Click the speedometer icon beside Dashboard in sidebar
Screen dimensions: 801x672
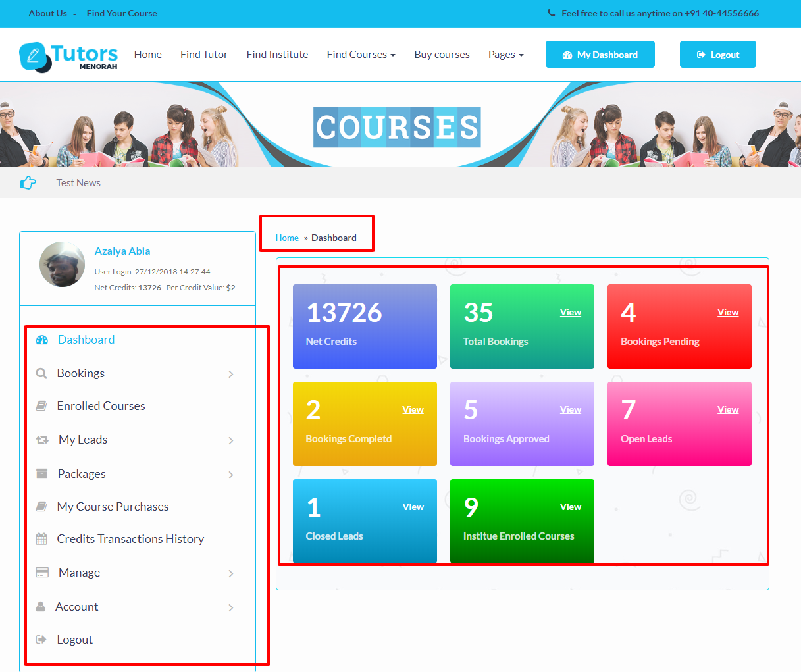coord(42,340)
